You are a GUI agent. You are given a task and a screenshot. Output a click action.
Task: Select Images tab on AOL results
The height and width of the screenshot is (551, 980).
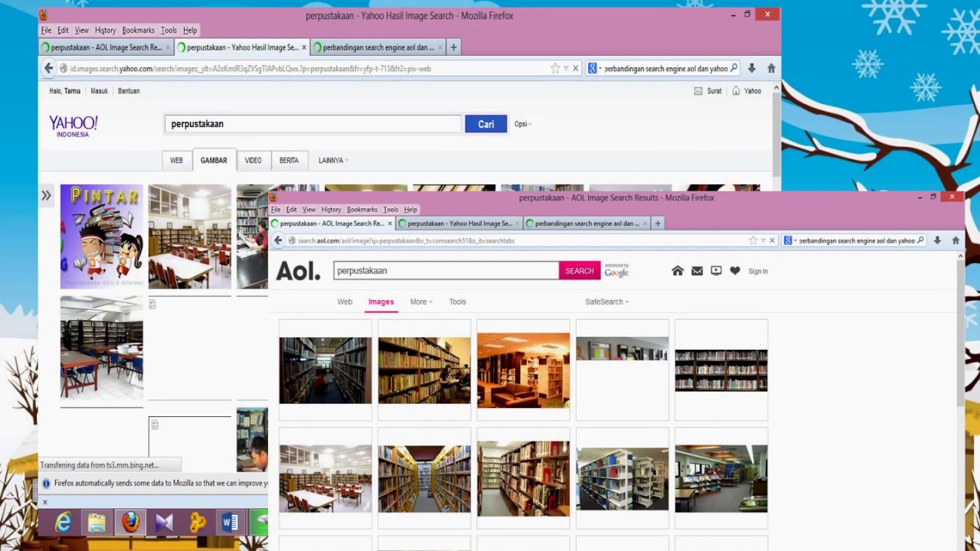[381, 302]
